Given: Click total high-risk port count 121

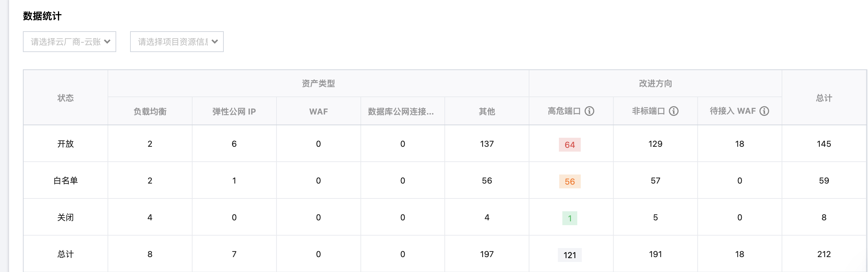Looking at the screenshot, I should coord(570,255).
